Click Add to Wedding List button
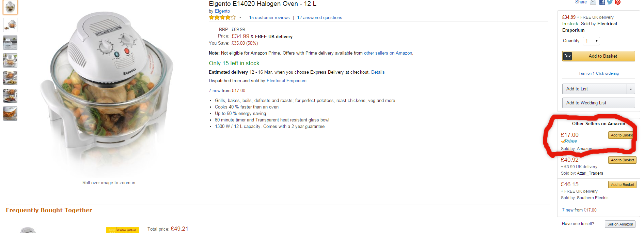The height and width of the screenshot is (233, 644). pyautogui.click(x=598, y=103)
